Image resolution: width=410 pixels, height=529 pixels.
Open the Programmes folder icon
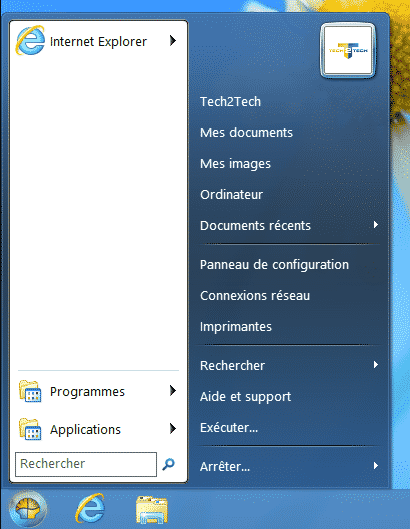30,391
